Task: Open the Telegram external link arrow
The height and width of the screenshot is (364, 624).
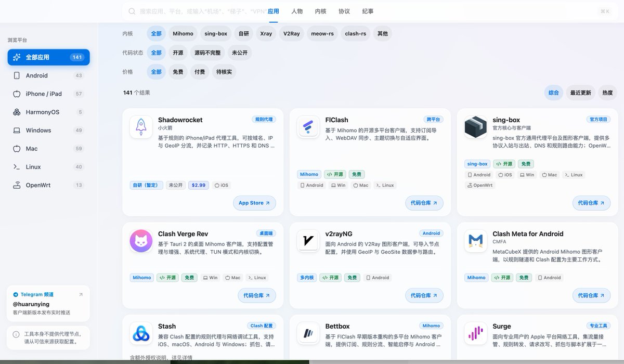Action: (x=81, y=294)
